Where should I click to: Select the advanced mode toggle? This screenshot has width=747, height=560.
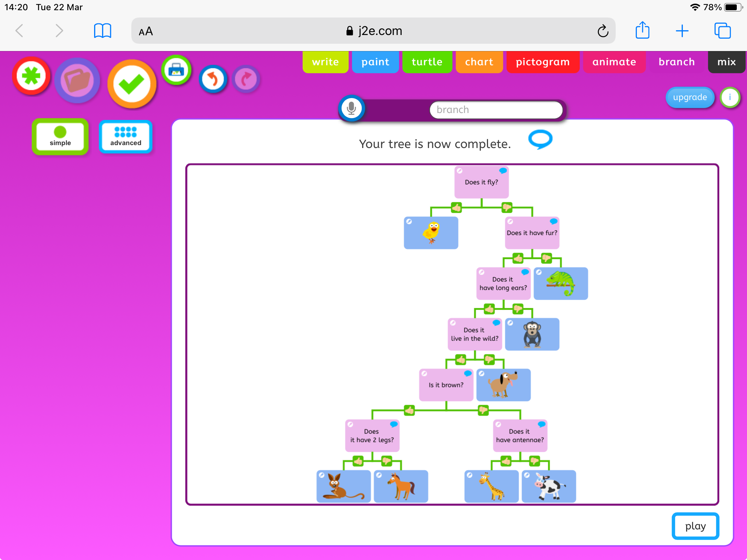(x=126, y=137)
